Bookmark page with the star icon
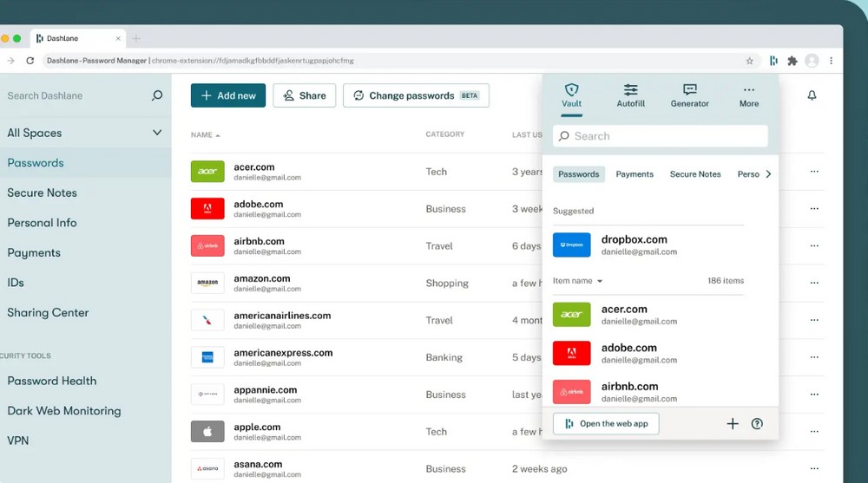 (750, 61)
